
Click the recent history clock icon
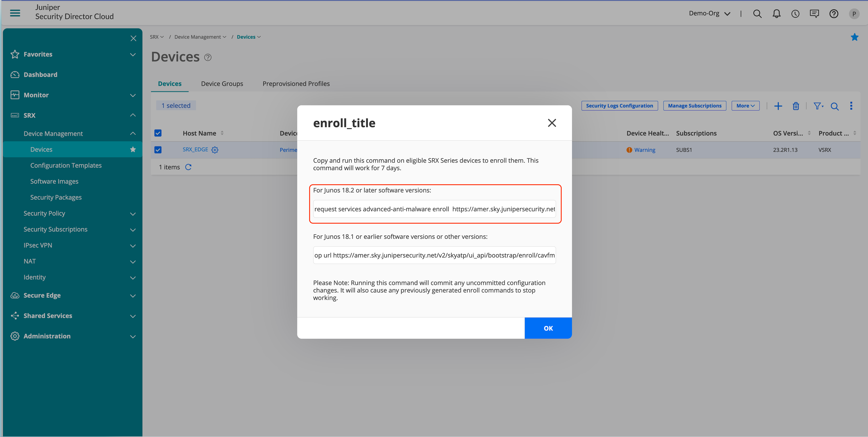coord(795,13)
